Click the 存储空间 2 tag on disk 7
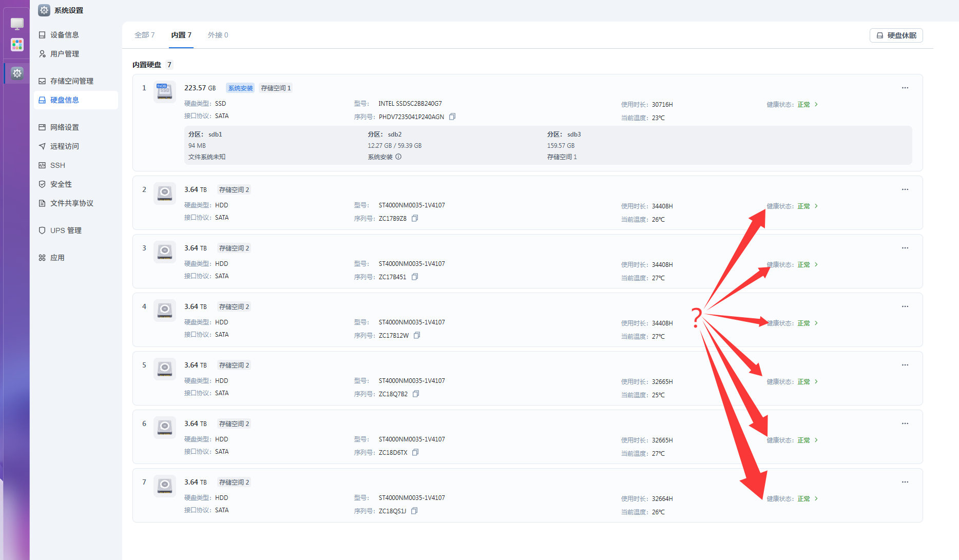This screenshot has height=560, width=959. pos(234,482)
